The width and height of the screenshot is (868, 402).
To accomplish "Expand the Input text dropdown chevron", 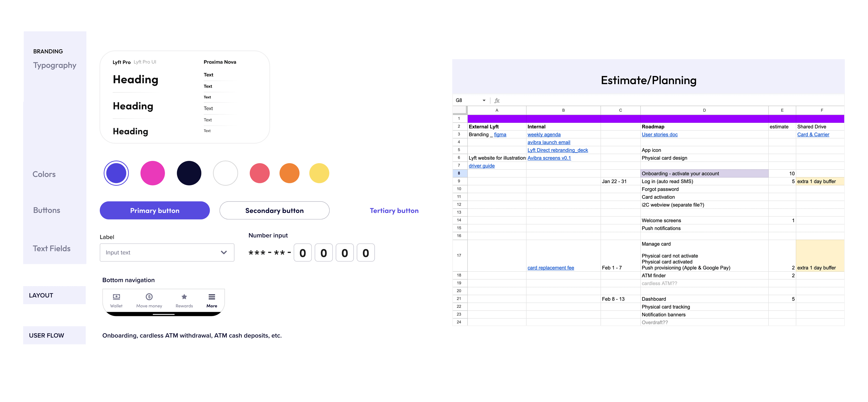I will click(224, 253).
